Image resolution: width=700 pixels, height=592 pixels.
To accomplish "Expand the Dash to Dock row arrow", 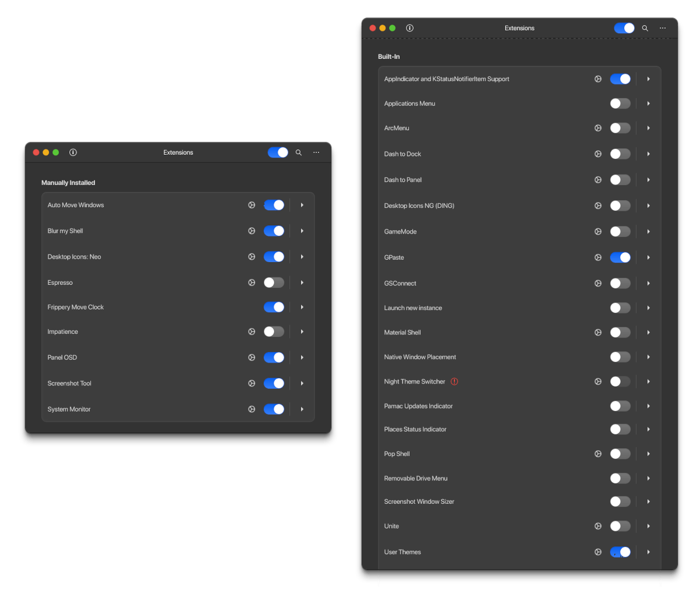I will 649,154.
